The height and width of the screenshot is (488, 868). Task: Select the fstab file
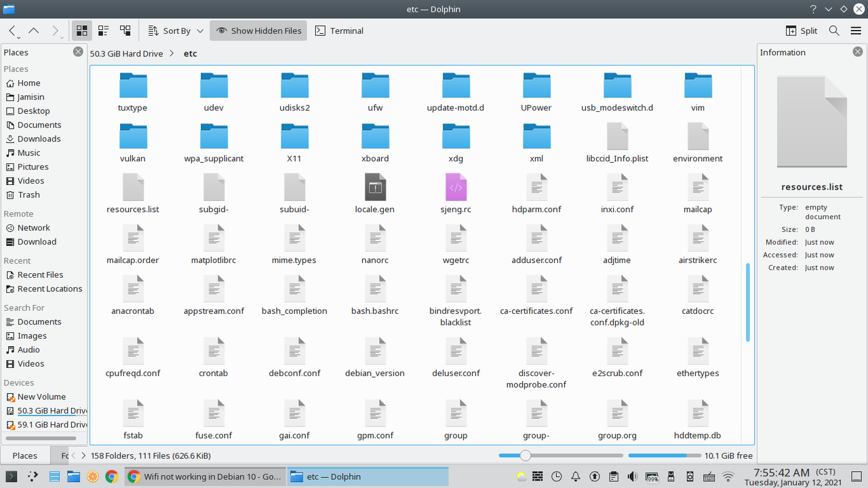tap(133, 420)
